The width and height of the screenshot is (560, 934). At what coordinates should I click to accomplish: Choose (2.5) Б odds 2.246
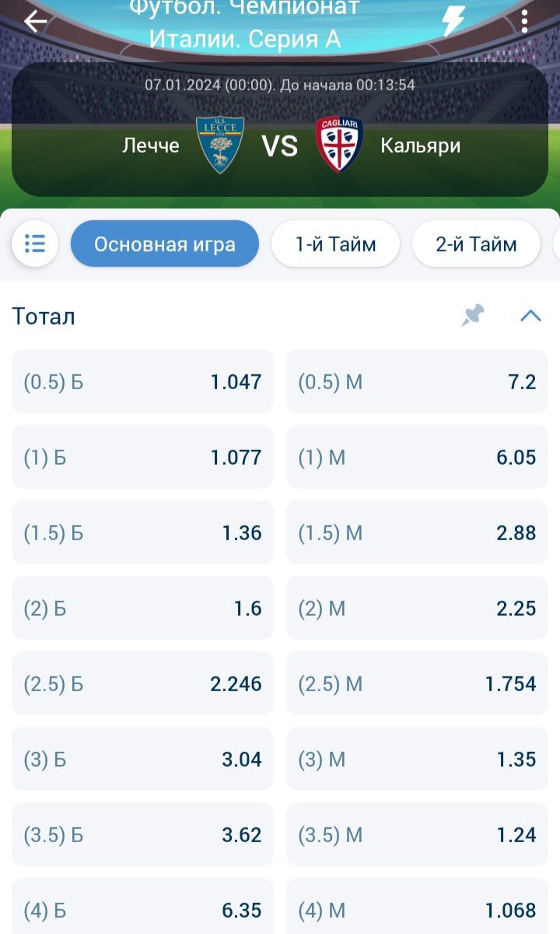point(142,683)
